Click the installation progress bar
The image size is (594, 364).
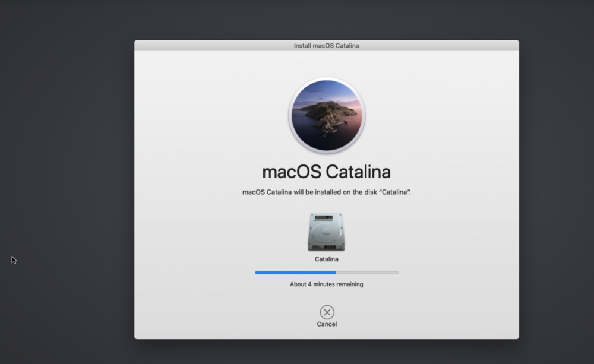coord(327,273)
